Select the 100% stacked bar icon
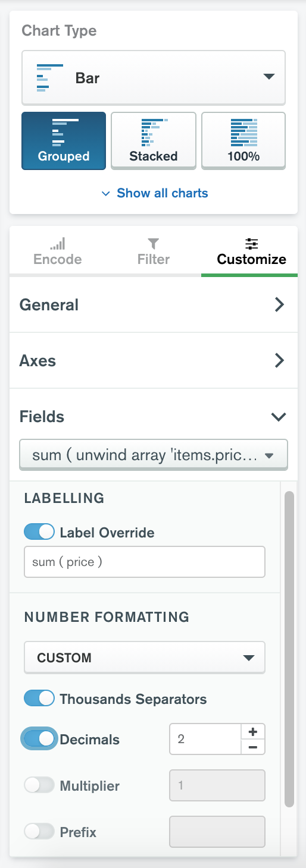Screen dimensions: 306x868 [x=244, y=131]
